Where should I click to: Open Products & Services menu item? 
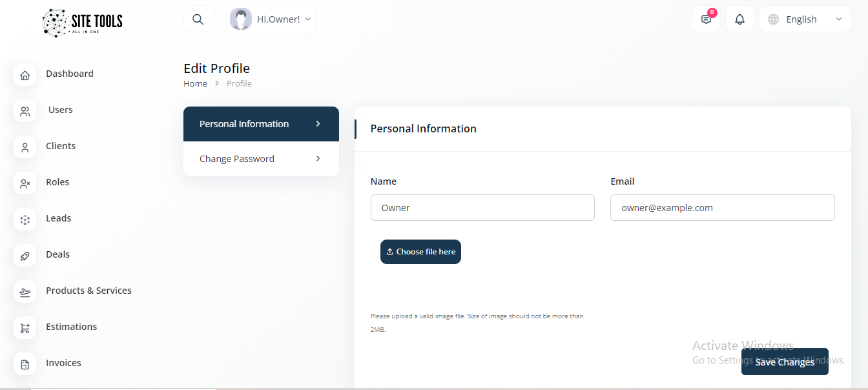click(x=88, y=291)
